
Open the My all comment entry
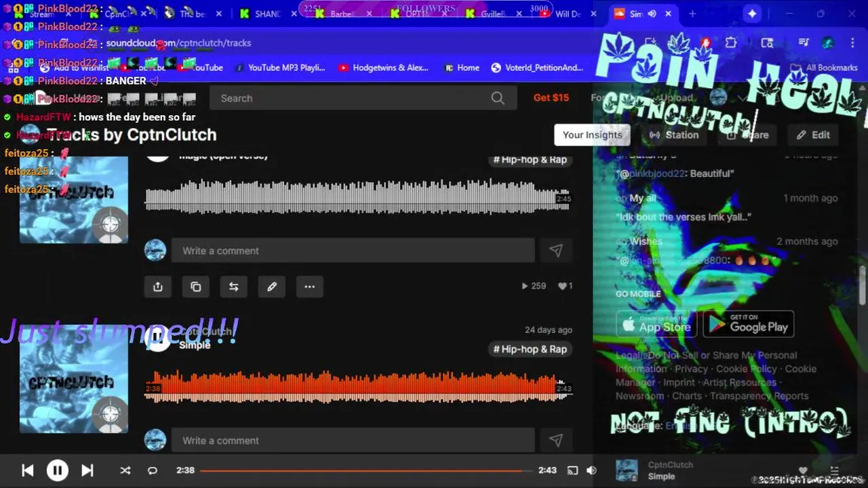[643, 198]
